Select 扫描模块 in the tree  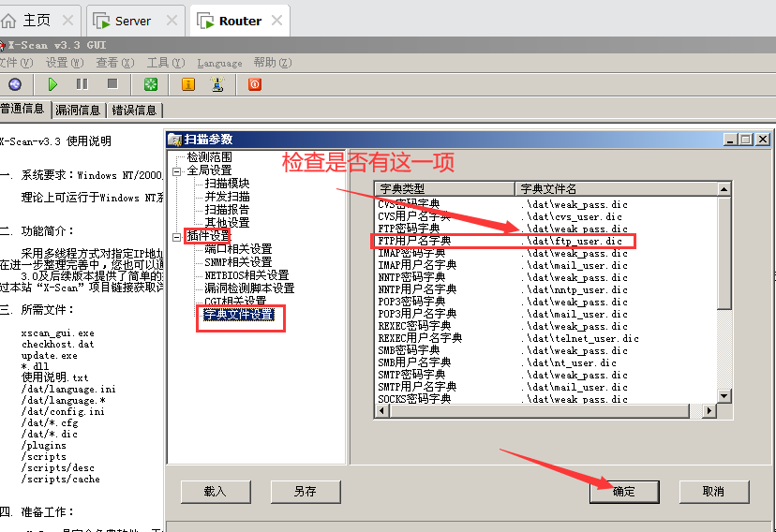click(x=227, y=184)
